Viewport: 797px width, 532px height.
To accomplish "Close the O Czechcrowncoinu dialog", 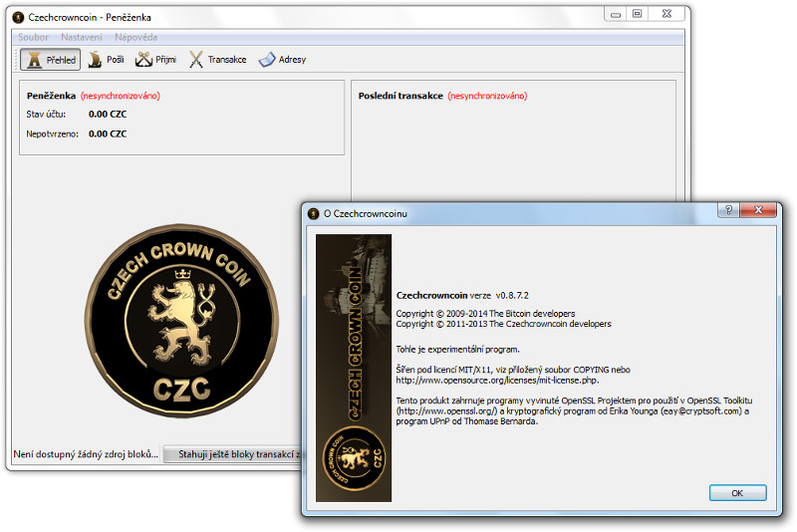I will [758, 210].
